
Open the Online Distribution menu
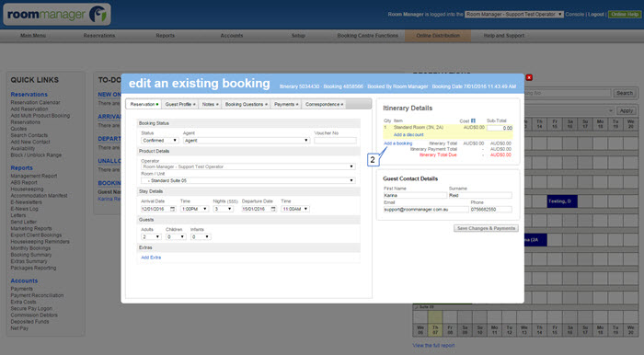pos(438,36)
